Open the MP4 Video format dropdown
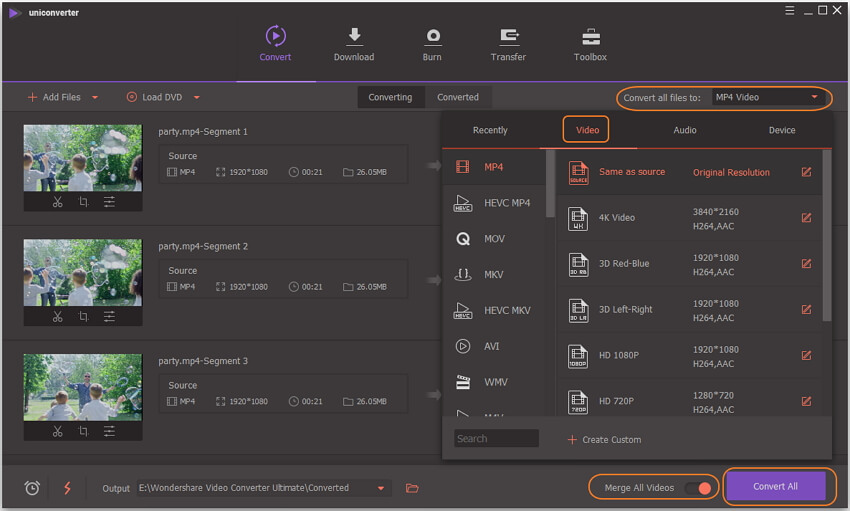This screenshot has width=850, height=511. tap(768, 98)
